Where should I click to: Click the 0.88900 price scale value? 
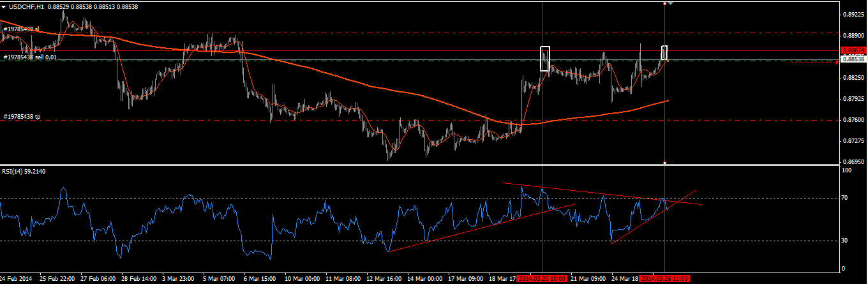[x=853, y=34]
